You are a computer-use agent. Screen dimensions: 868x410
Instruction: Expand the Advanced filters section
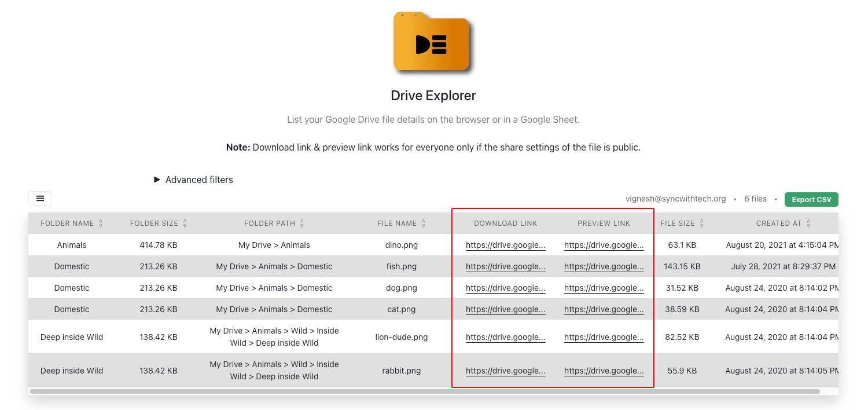click(193, 180)
